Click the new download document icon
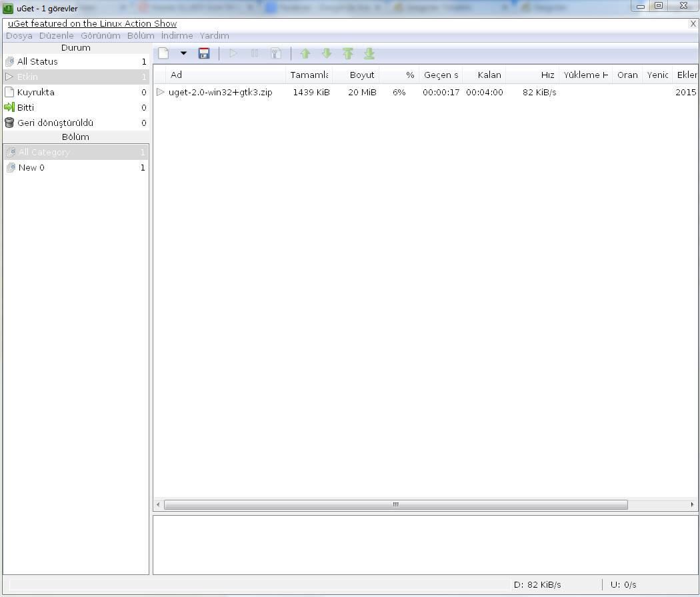 click(163, 53)
